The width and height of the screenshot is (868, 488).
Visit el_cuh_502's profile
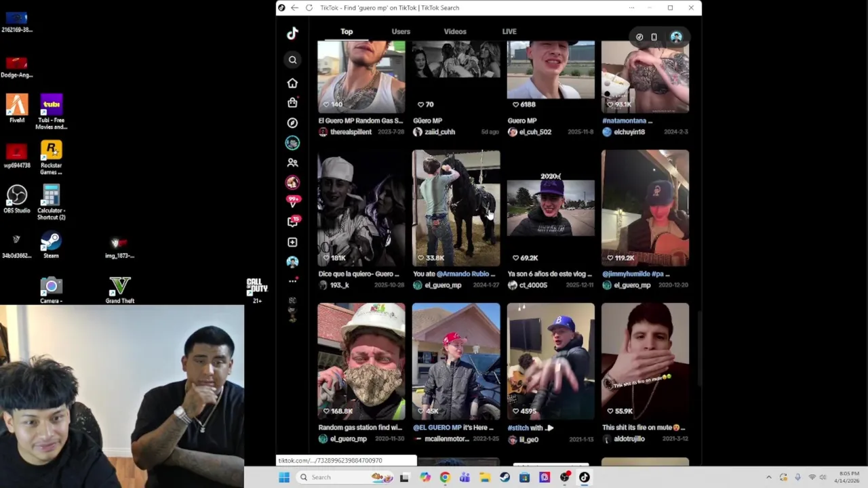535,132
